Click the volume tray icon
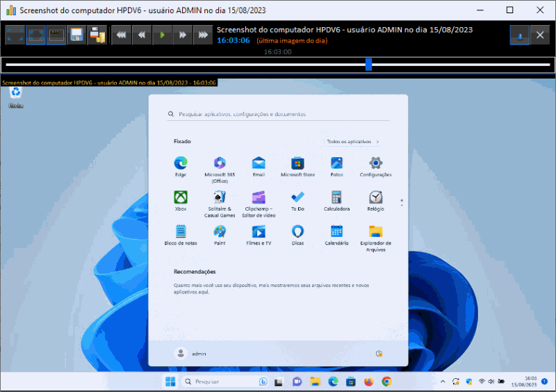 491,382
